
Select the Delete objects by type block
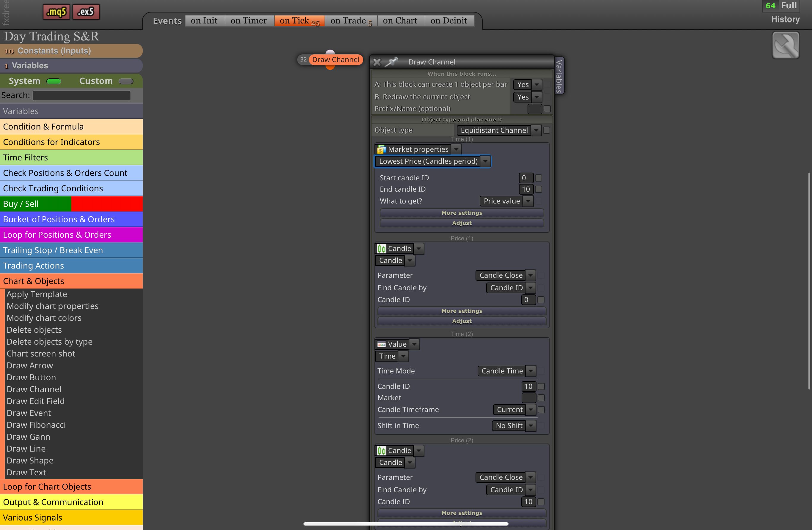tap(49, 342)
